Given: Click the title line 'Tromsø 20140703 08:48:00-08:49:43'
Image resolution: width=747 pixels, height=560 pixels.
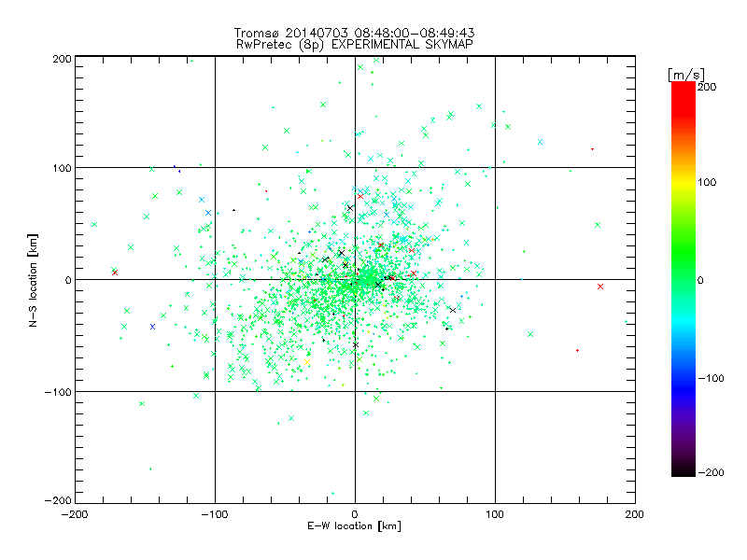Looking at the screenshot, I should click(354, 33).
